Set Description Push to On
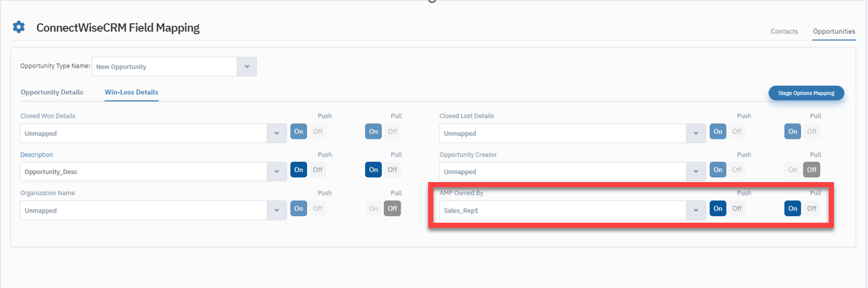Image resolution: width=868 pixels, height=288 pixels. 299,170
